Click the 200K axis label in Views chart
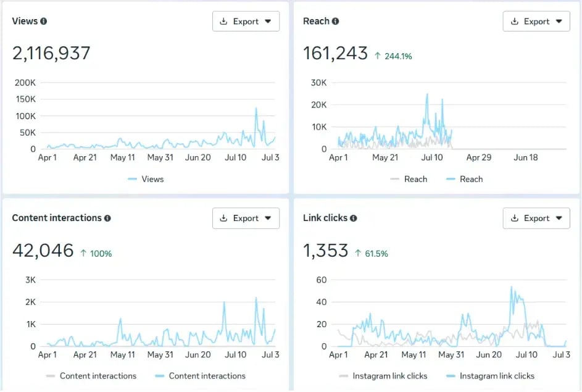Viewport: 582px width, 392px height. pos(25,82)
